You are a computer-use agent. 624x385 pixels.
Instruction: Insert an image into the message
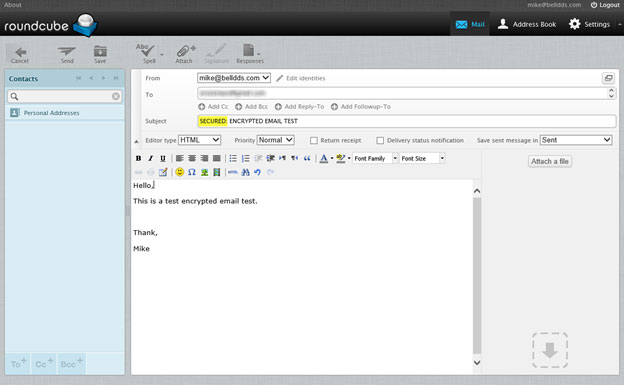click(x=204, y=172)
